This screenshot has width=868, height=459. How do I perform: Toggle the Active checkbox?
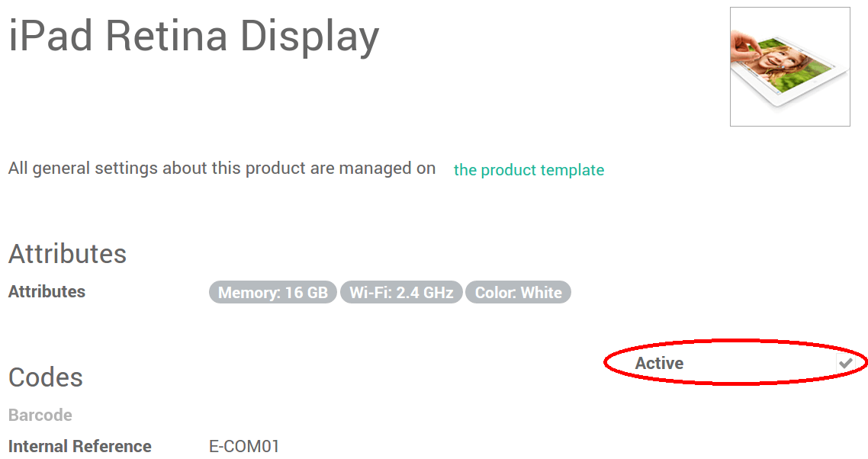pos(845,364)
